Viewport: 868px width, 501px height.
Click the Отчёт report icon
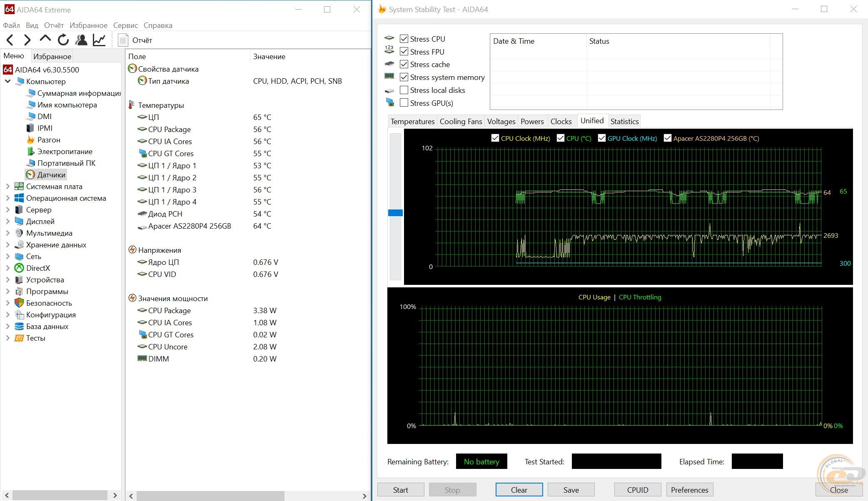123,40
